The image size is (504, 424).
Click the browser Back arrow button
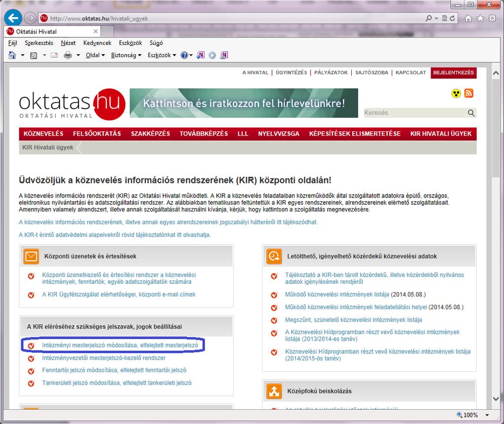click(13, 18)
